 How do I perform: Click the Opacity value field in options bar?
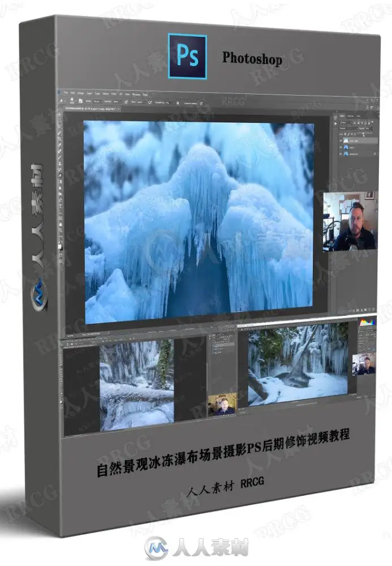[115, 101]
